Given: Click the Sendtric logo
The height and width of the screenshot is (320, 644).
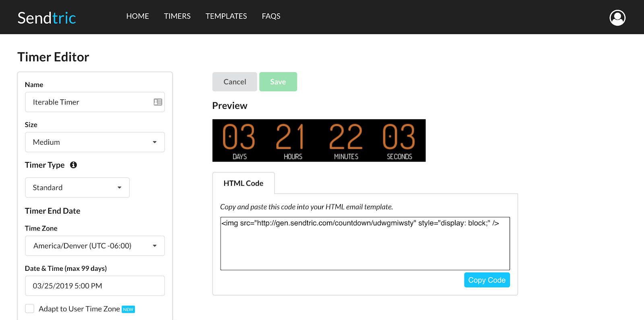Looking at the screenshot, I should coord(47,18).
